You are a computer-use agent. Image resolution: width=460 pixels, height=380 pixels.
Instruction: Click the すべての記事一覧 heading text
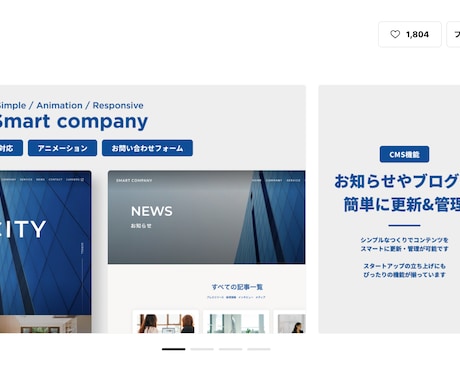pos(237,287)
